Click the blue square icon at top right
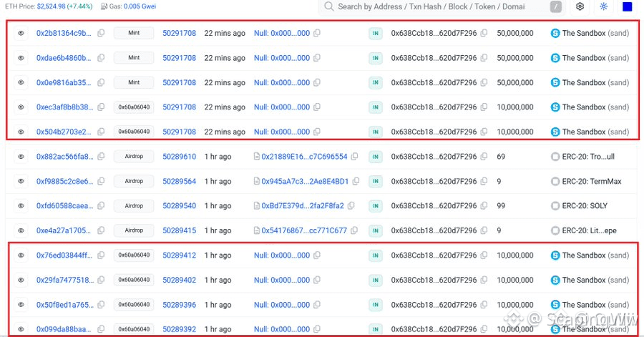 627,6
